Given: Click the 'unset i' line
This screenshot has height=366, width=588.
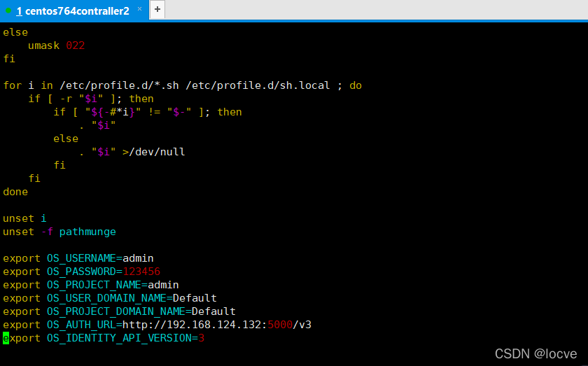Looking at the screenshot, I should coord(24,218).
